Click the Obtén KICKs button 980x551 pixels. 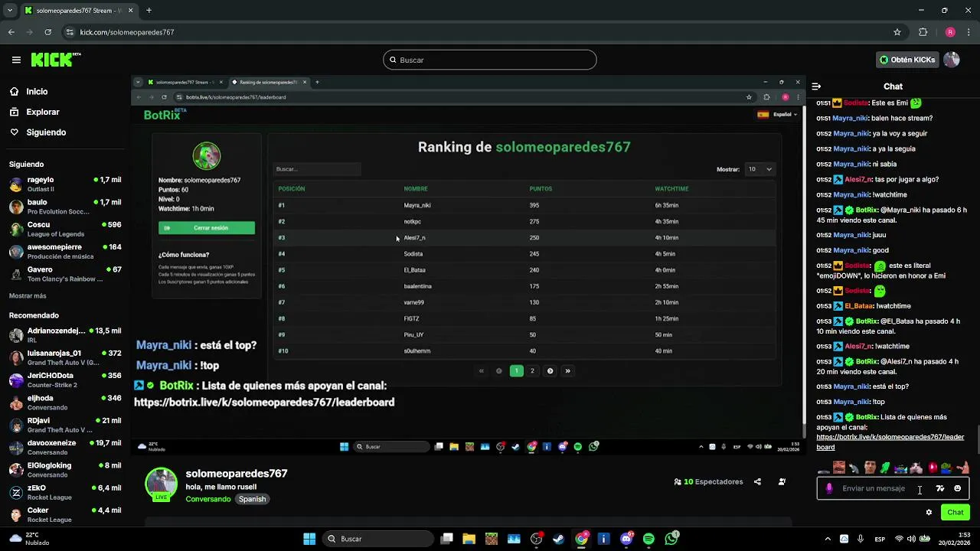tap(907, 60)
